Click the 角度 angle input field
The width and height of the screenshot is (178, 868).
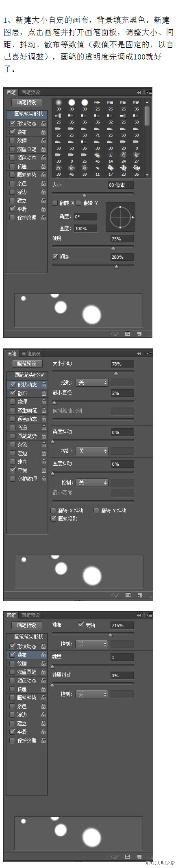pyautogui.click(x=85, y=217)
